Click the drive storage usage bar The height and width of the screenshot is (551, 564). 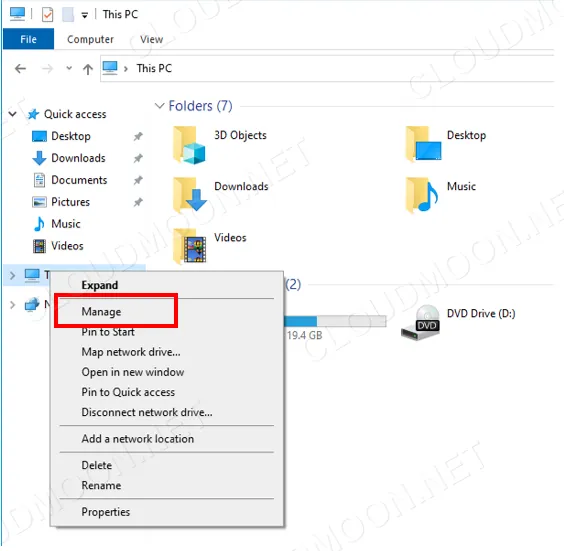[x=335, y=321]
